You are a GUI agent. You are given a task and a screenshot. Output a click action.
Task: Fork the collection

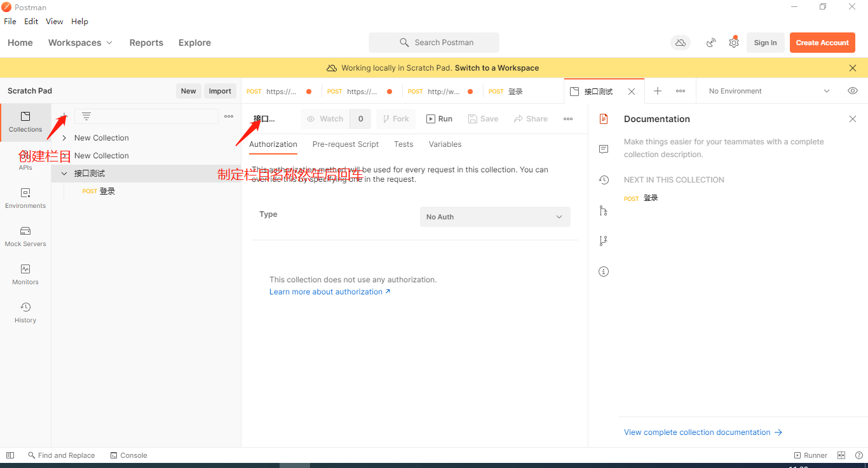pos(396,119)
